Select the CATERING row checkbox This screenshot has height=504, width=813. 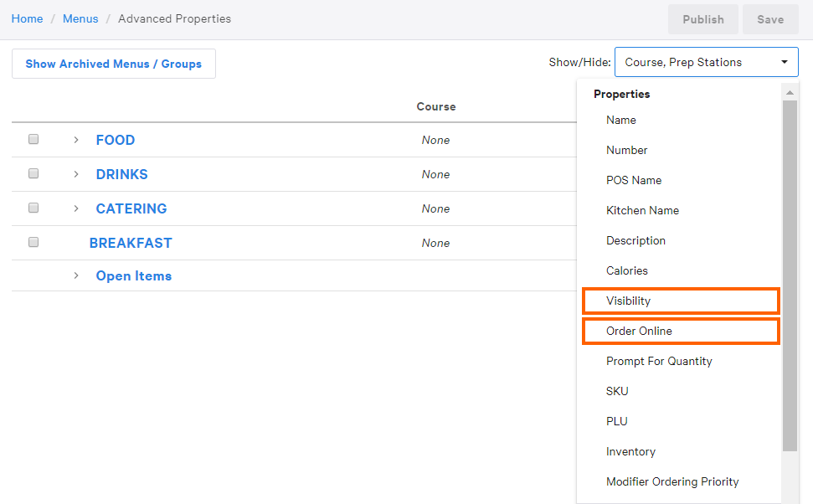pos(33,208)
